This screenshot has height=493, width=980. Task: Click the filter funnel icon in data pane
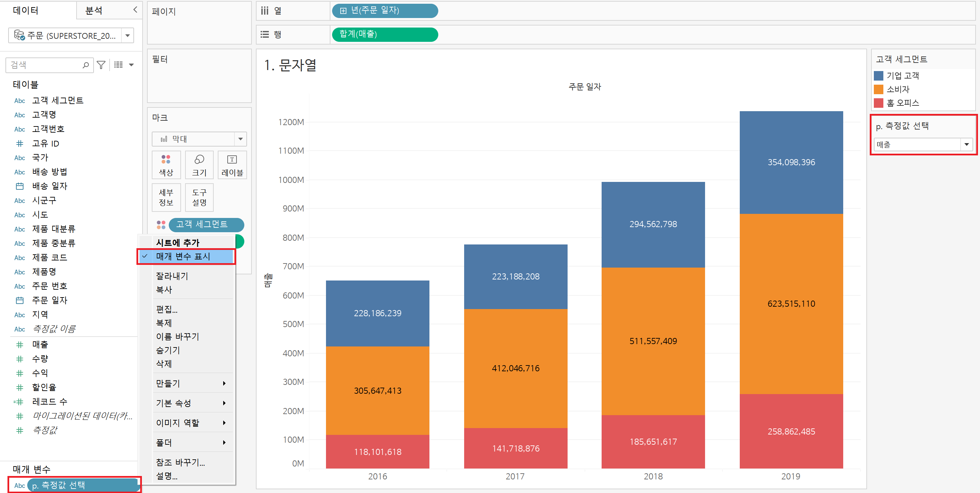click(x=101, y=65)
